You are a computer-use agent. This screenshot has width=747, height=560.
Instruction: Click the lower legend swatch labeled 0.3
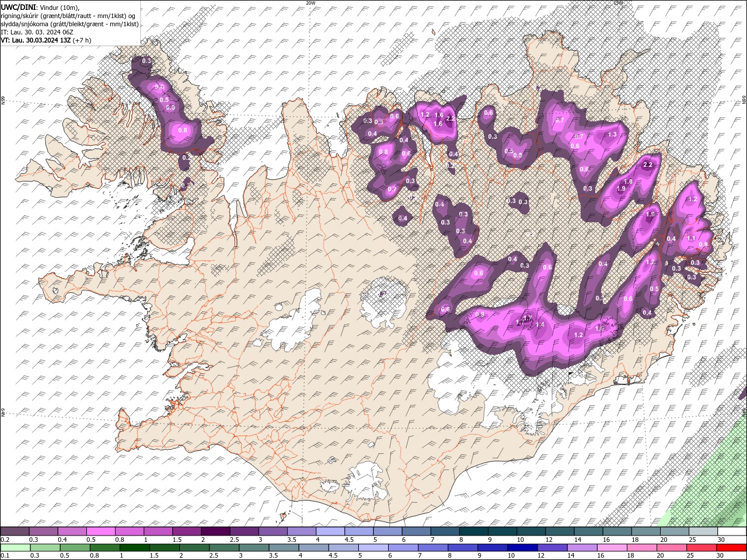[x=45, y=548]
